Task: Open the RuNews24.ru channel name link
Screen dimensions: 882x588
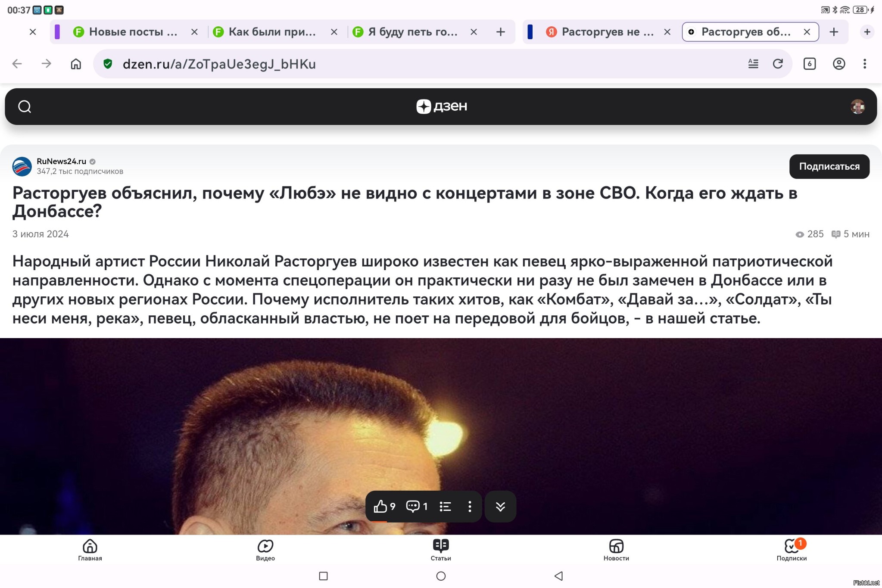Action: click(x=61, y=161)
